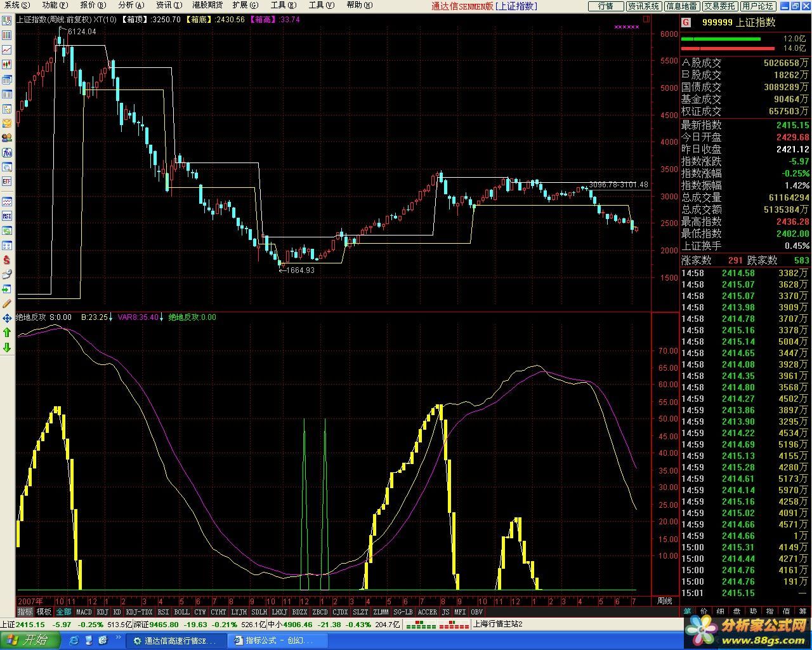Click the 资讯系统 button

[643, 6]
